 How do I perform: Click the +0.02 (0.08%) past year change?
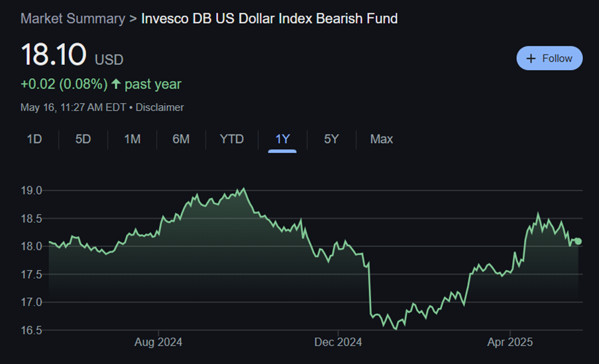[x=101, y=84]
